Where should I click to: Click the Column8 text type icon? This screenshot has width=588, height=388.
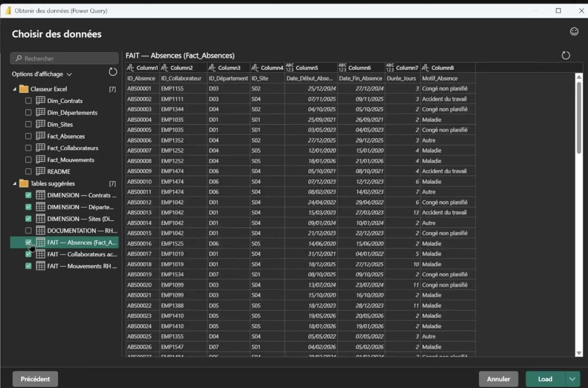(425, 68)
